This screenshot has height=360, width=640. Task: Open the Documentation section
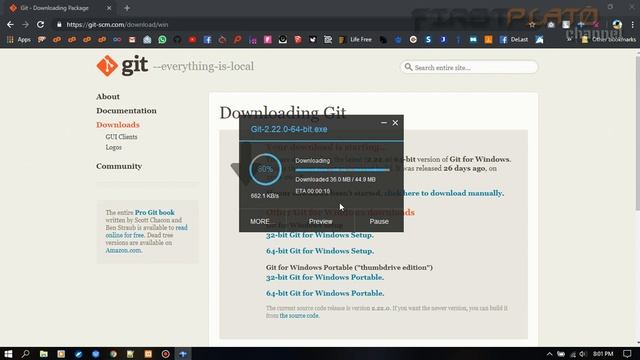click(x=126, y=111)
